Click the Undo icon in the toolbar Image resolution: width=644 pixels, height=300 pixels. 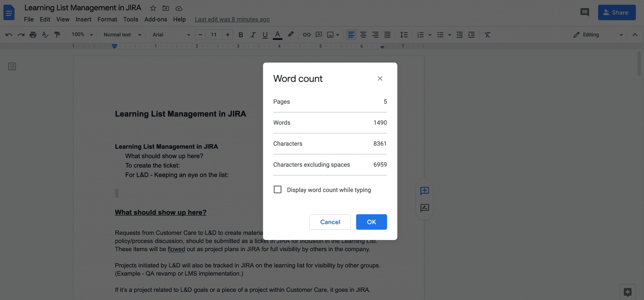(x=9, y=35)
